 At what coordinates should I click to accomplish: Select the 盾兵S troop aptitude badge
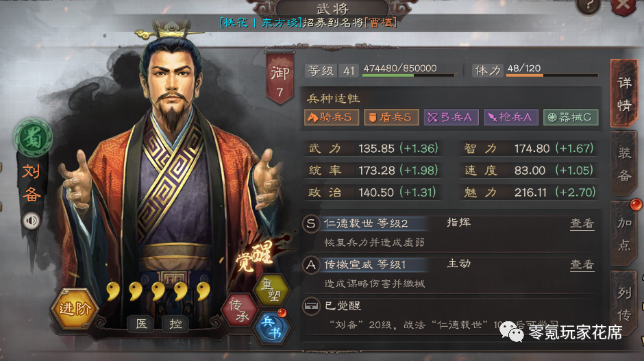(391, 117)
